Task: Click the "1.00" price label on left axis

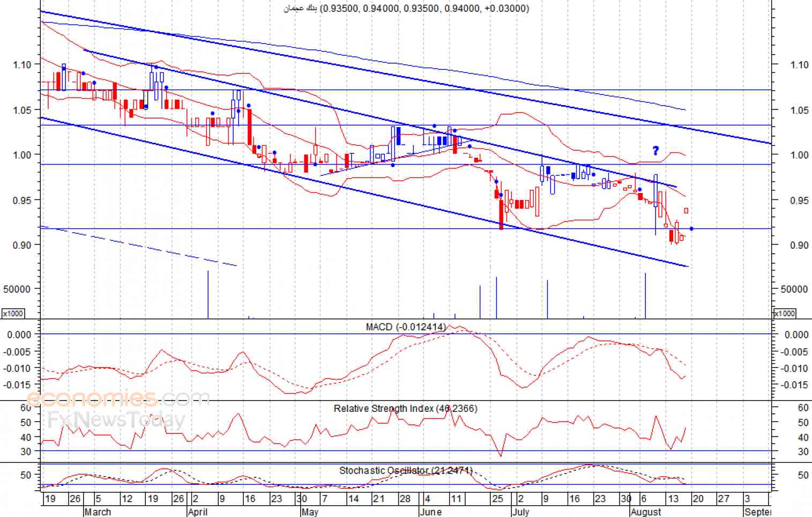Action: click(23, 154)
